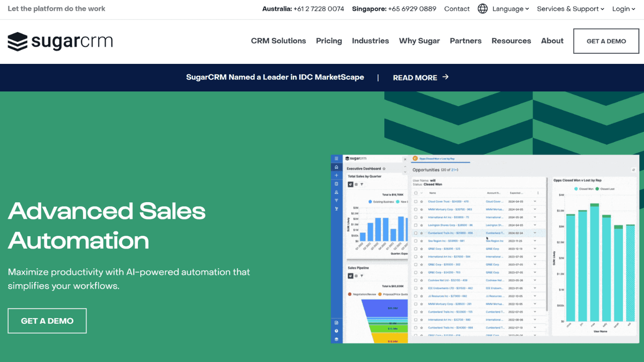Click the arrow beside READ MORE
Viewport: 644px width, 362px height.
[445, 77]
